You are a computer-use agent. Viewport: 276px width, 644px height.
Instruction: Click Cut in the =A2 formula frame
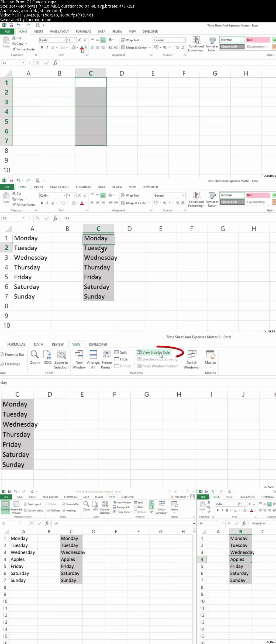(x=17, y=193)
